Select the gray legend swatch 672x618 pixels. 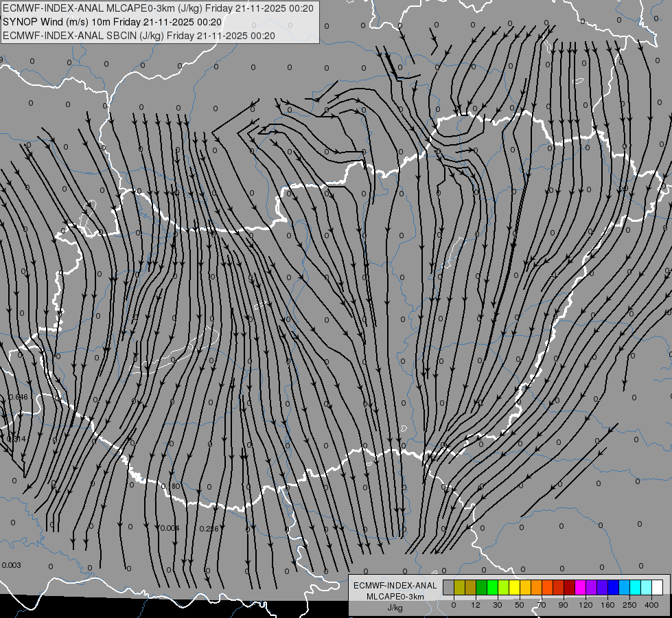[x=449, y=588]
